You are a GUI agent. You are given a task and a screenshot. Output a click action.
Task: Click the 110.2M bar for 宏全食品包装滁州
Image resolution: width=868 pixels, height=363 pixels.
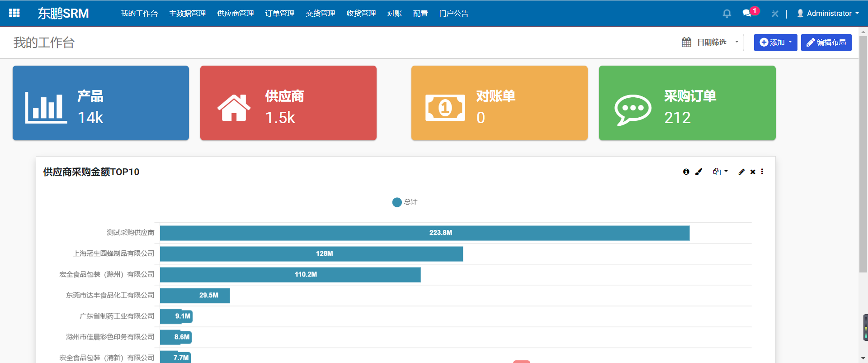tap(290, 275)
